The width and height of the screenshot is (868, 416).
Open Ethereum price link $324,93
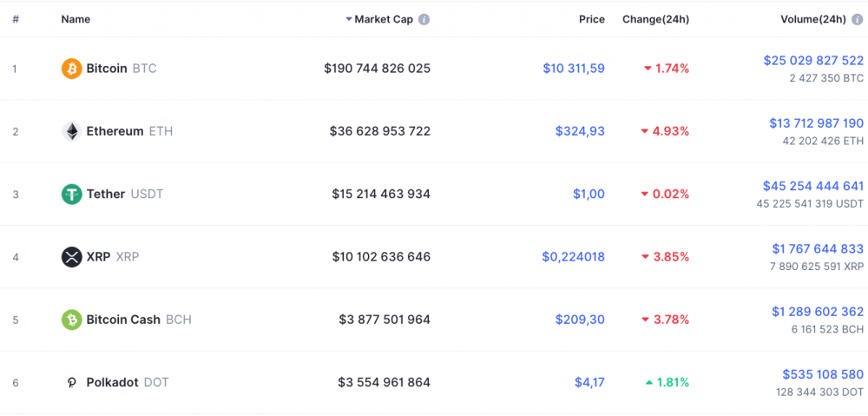(580, 131)
